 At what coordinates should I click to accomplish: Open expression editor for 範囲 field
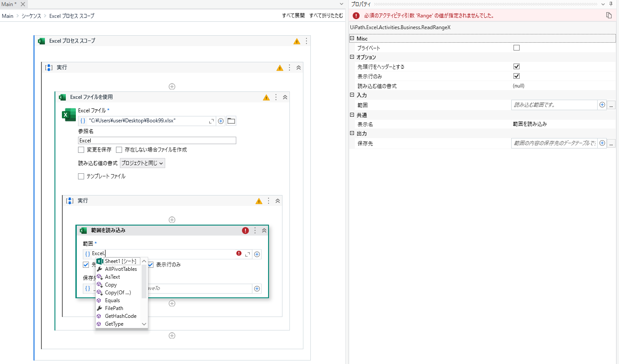coord(248,254)
